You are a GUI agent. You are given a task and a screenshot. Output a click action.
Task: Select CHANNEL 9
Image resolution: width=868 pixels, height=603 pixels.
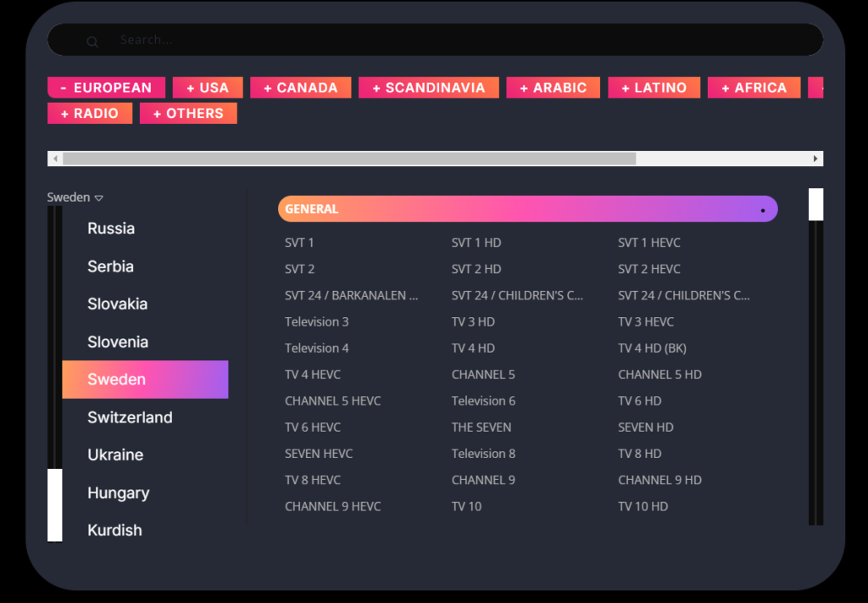click(x=483, y=480)
